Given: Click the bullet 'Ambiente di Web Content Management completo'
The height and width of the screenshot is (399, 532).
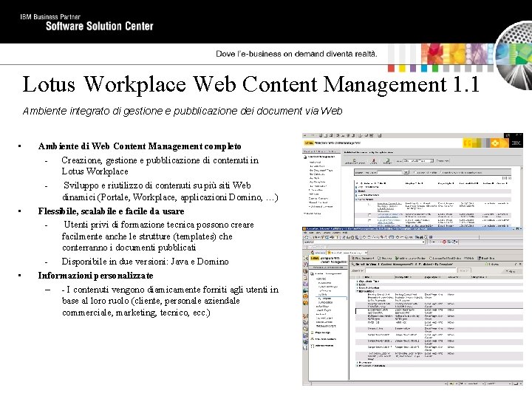Looking at the screenshot, I should (140, 146).
